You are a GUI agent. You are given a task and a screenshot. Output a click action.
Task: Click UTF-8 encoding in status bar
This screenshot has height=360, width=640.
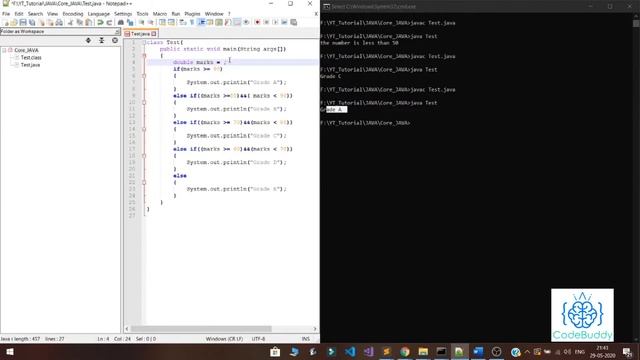[258, 339]
